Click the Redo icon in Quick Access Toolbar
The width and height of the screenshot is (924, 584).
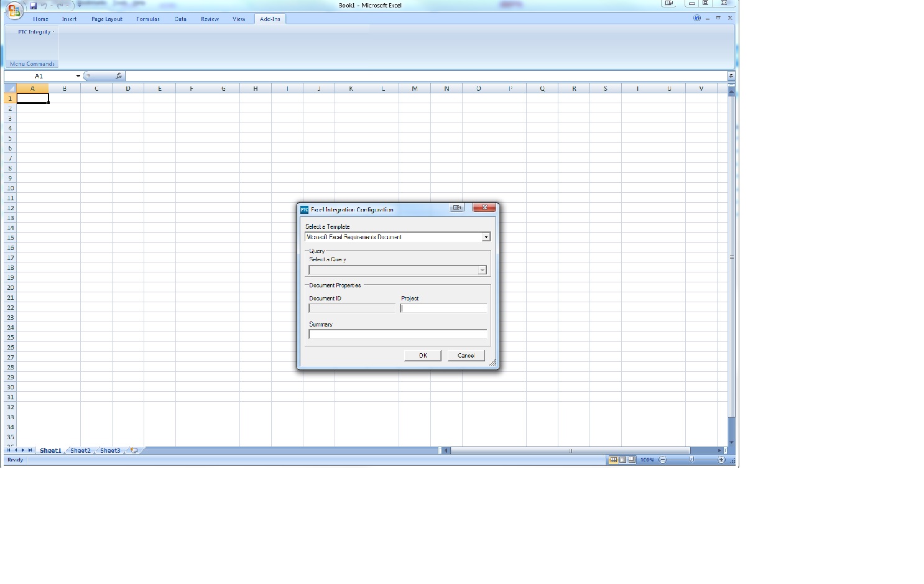(60, 6)
